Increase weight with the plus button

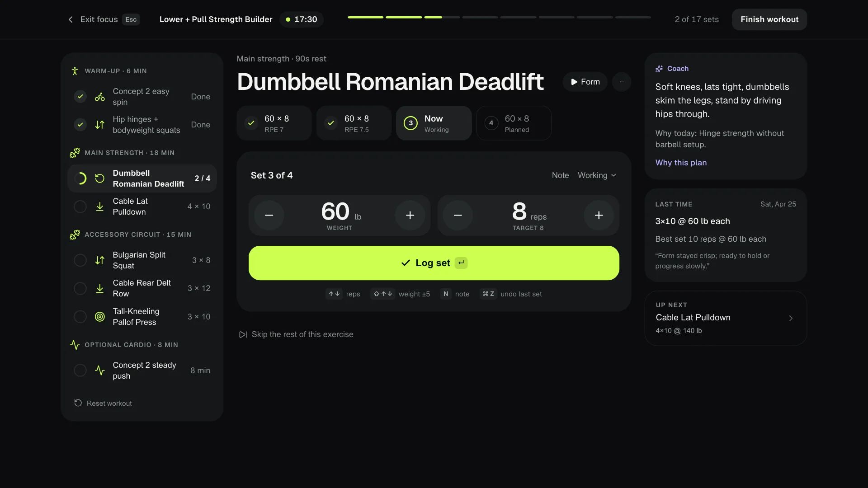tap(410, 216)
